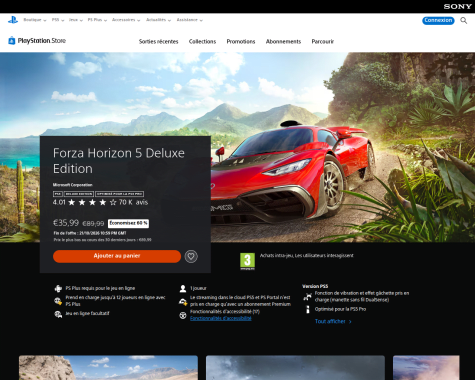Image resolution: width=475 pixels, height=380 pixels.
Task: Click the Optimisé pour la PS5 Pro tag
Action: point(120,194)
